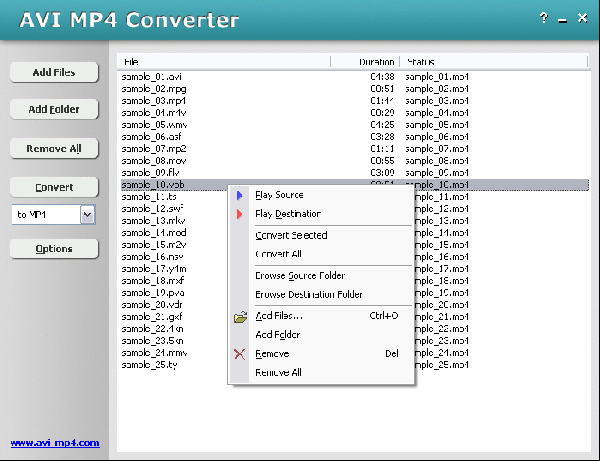Select Add Folder in context menu
The width and height of the screenshot is (600, 461).
277,335
